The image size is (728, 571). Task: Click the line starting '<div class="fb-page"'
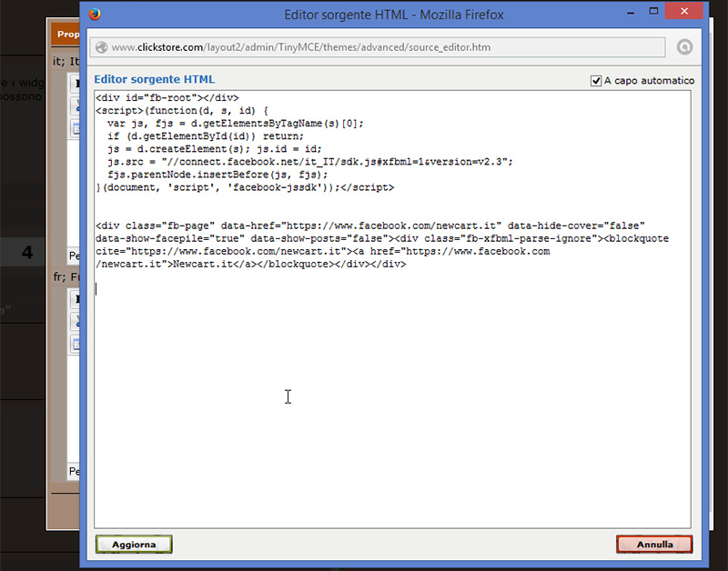(x=370, y=225)
